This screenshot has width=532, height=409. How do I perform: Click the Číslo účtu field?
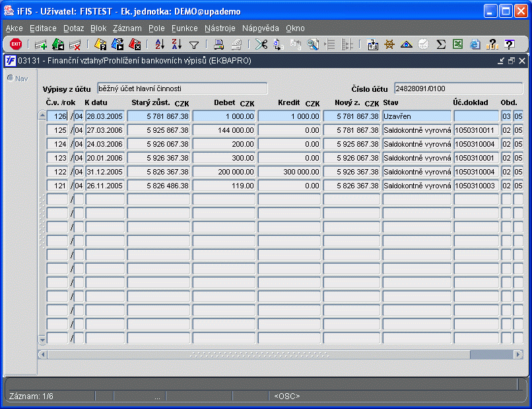click(x=458, y=89)
